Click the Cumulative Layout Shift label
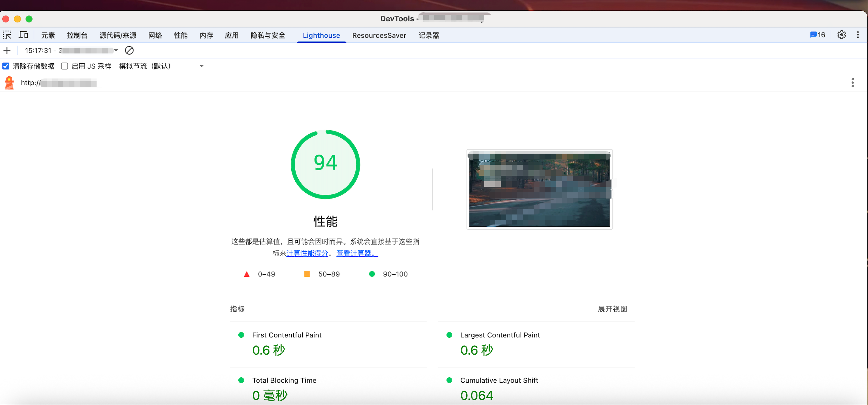 [499, 380]
